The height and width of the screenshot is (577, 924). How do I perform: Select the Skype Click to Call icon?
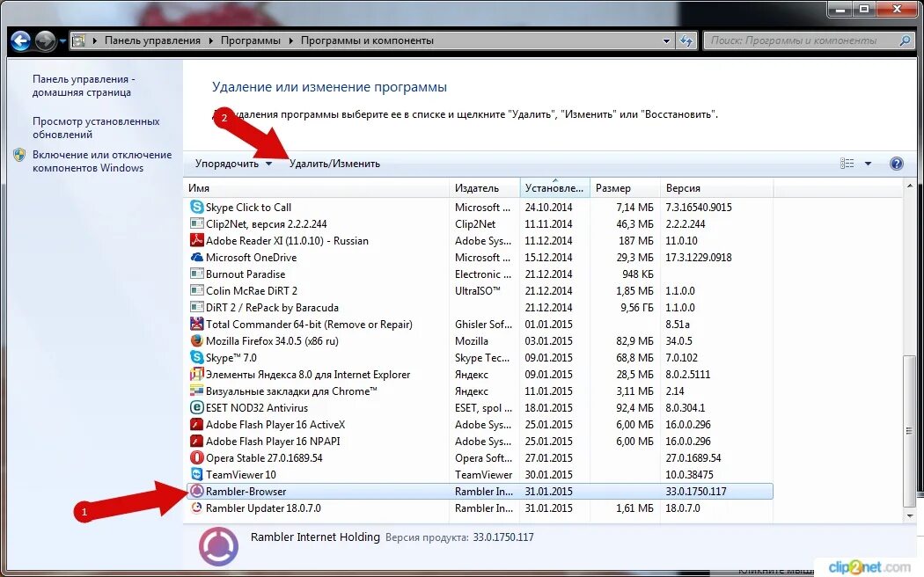pos(197,208)
